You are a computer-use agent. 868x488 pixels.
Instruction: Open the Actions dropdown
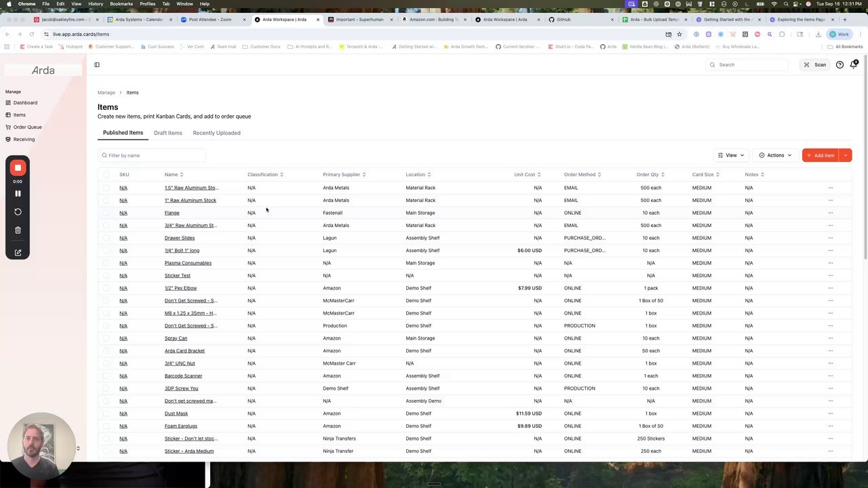tap(775, 155)
